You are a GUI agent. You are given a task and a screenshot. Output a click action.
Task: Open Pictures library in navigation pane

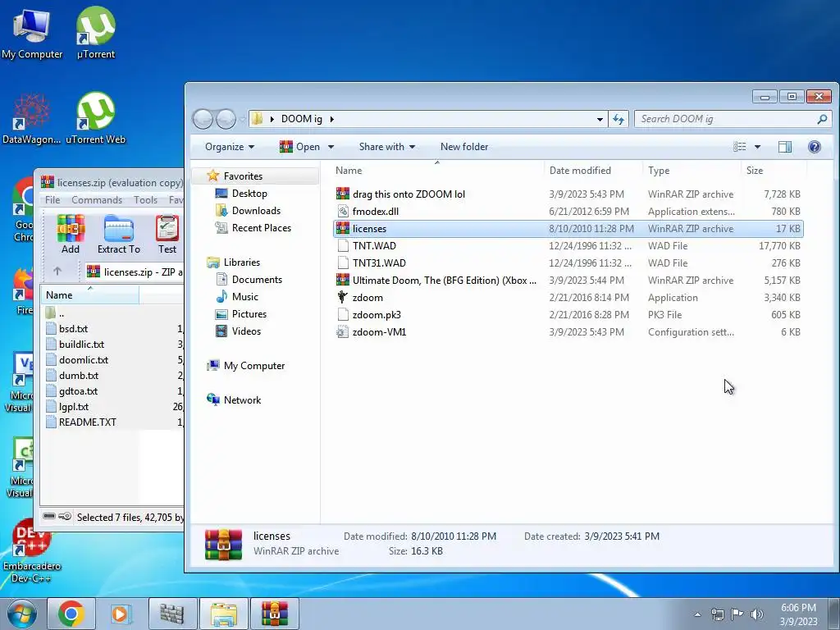(x=249, y=314)
